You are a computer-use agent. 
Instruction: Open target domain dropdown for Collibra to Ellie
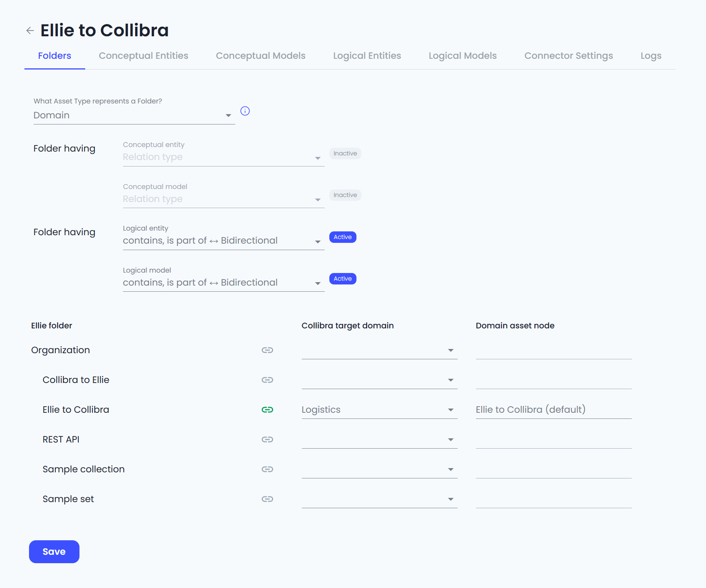click(379, 380)
